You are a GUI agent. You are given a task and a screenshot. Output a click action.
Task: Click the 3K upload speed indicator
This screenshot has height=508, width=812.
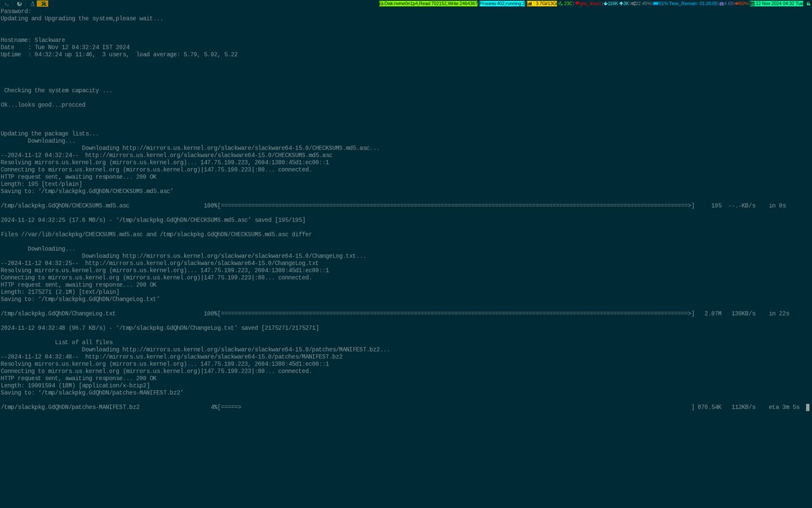tap(625, 3)
